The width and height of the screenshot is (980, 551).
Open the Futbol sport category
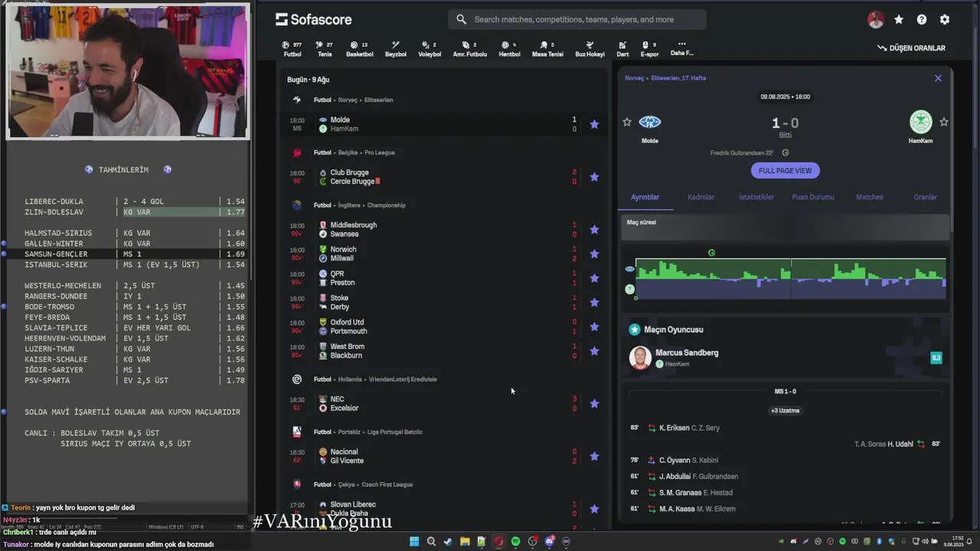click(x=292, y=49)
